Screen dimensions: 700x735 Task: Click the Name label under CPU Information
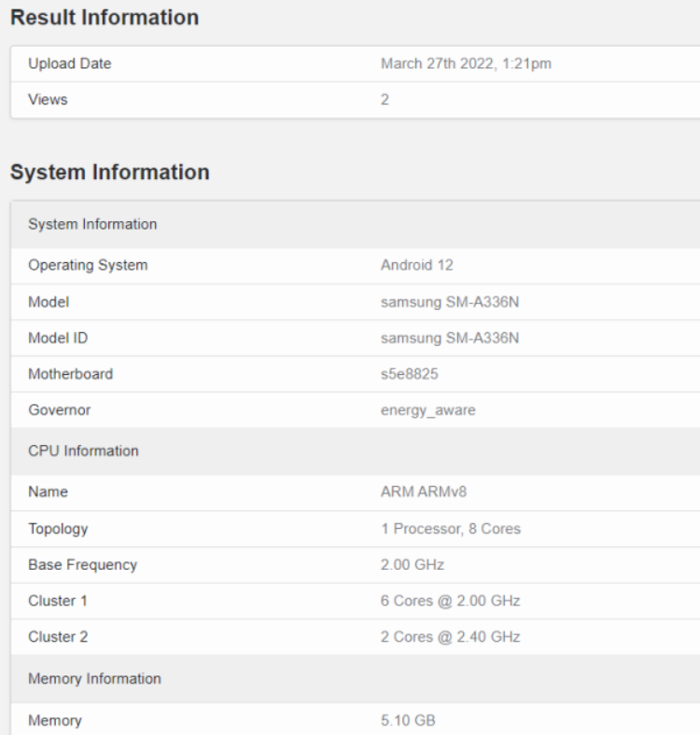point(48,492)
